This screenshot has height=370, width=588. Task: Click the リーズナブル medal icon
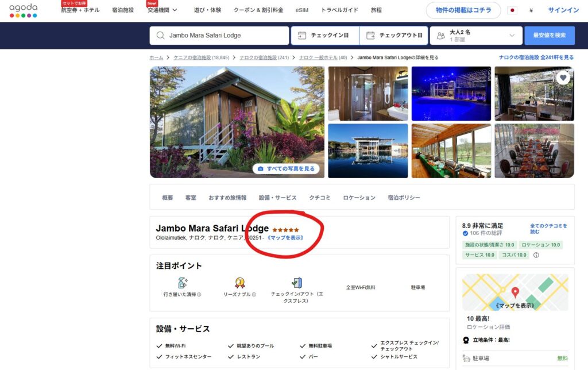[x=239, y=282]
